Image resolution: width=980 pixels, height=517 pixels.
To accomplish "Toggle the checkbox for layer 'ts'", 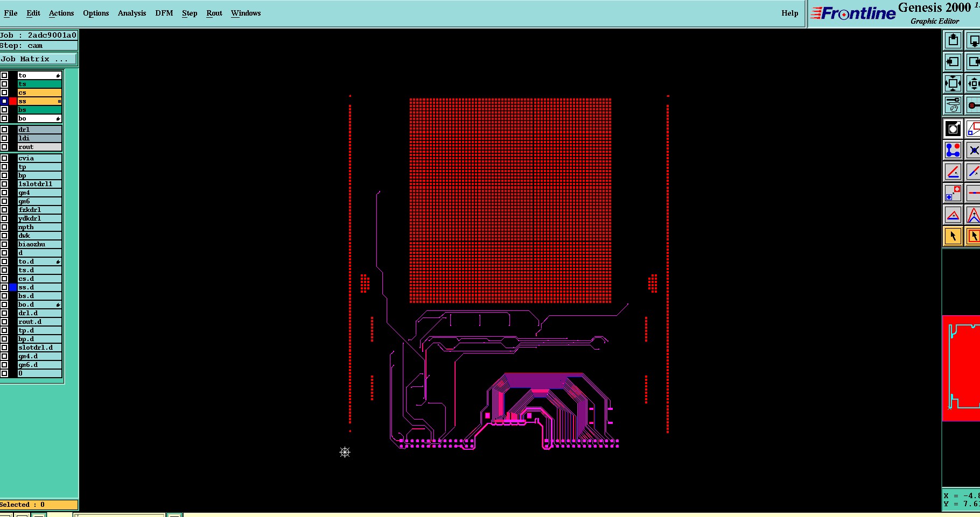I will [x=4, y=84].
